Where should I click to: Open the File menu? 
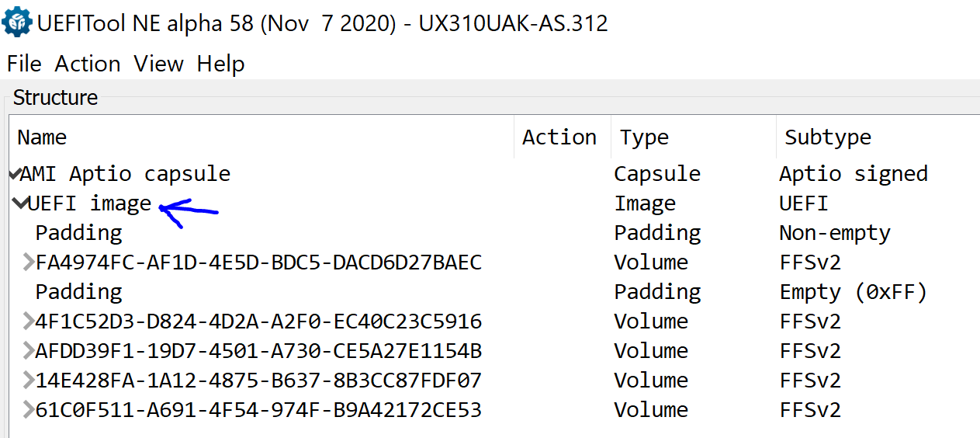(x=24, y=64)
